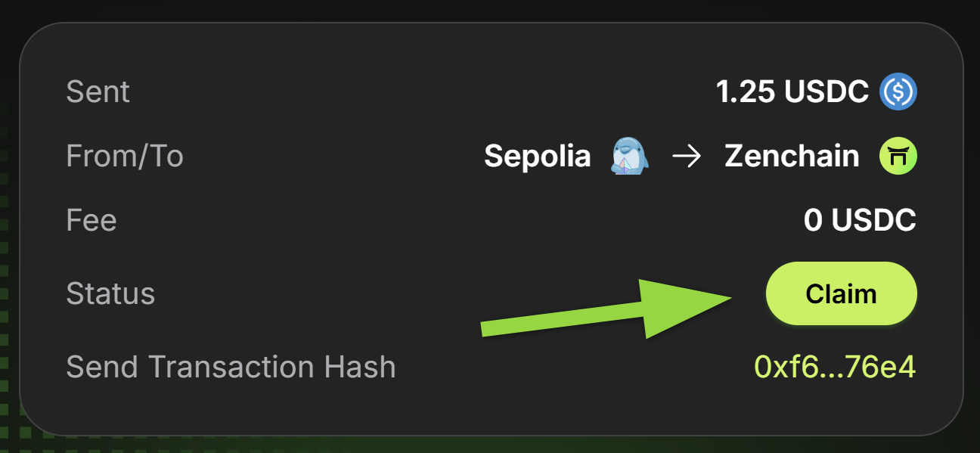
Task: Select the 1.25 USDC sent amount
Action: [792, 92]
